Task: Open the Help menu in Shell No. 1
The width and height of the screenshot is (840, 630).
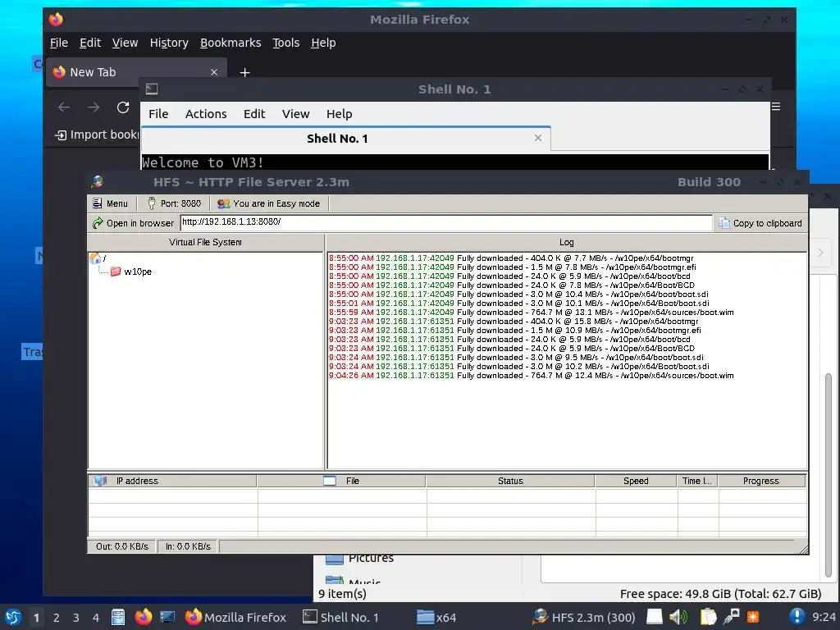Action: tap(339, 114)
